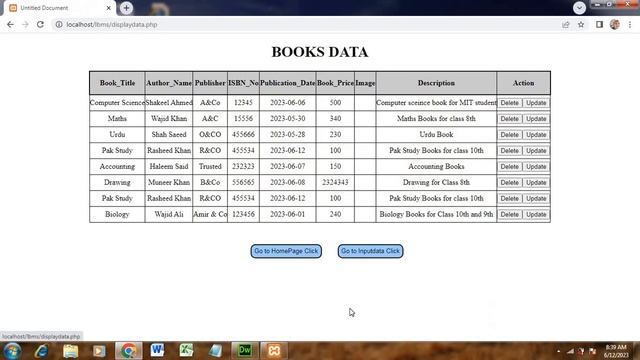Click Go to Inputdata Click button
Image resolution: width=640 pixels, height=360 pixels.
370,251
